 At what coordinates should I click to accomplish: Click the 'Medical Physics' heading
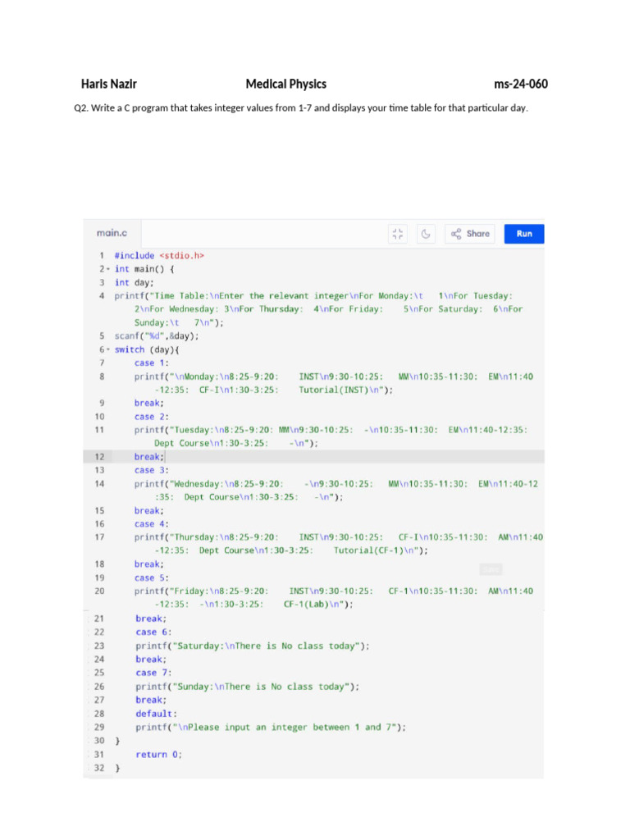(x=286, y=84)
